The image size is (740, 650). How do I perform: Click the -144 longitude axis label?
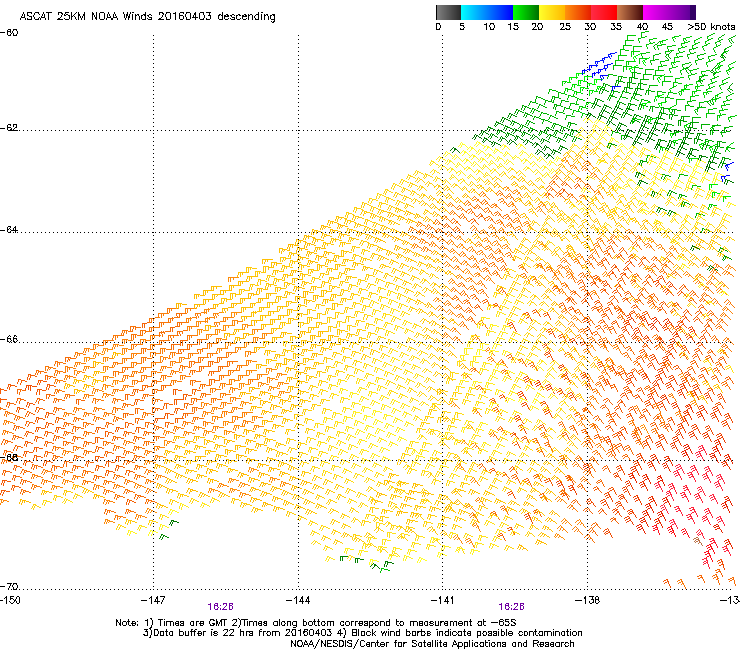click(x=298, y=600)
